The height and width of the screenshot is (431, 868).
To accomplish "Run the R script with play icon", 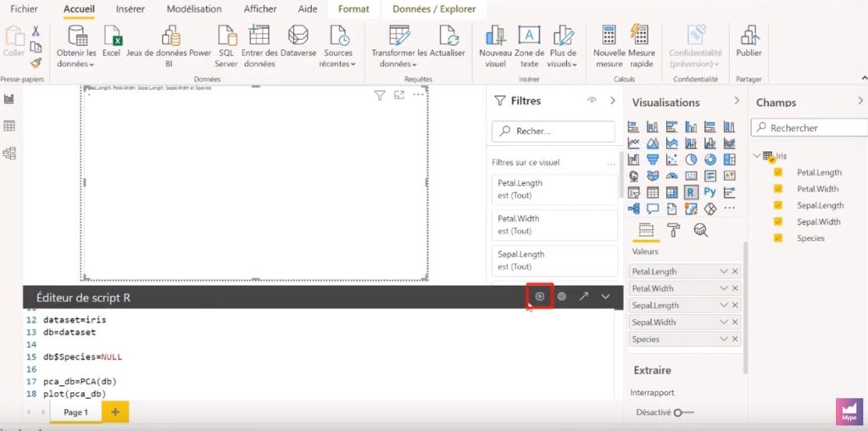I will click(540, 296).
